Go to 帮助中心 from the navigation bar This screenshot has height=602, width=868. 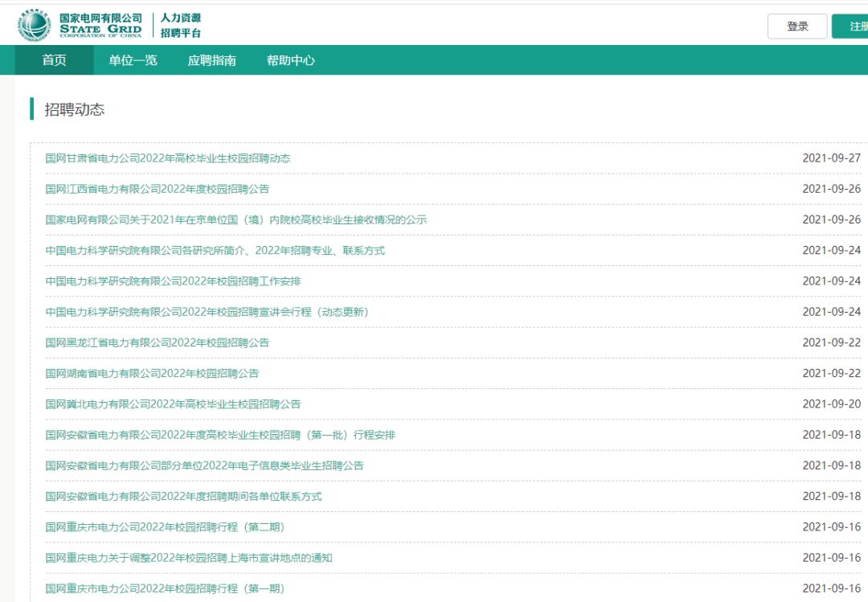click(293, 59)
